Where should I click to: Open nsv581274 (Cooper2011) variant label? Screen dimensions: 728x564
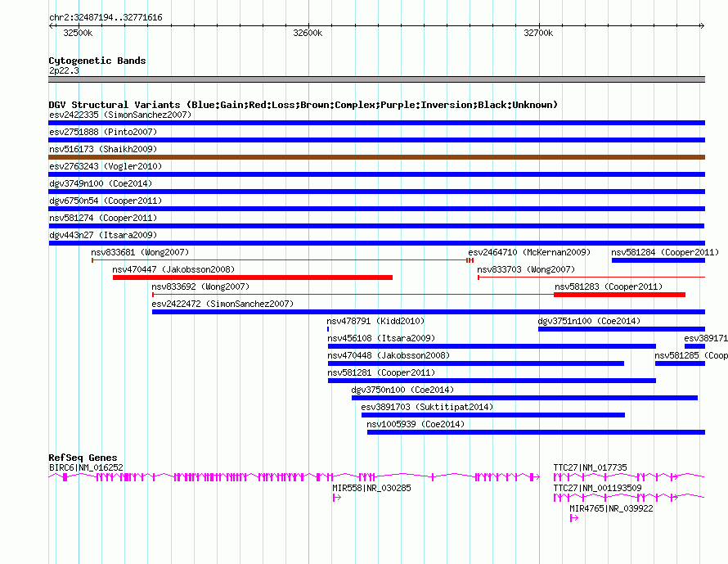[103, 218]
